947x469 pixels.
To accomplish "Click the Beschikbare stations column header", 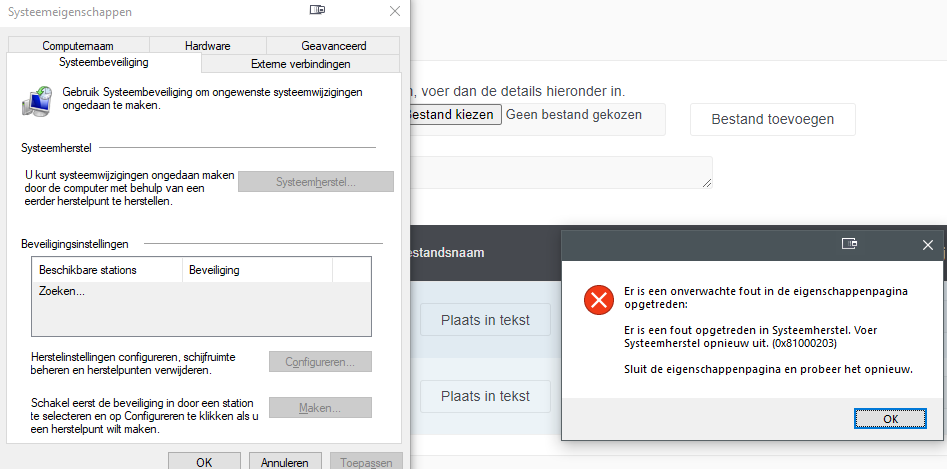I will (107, 270).
